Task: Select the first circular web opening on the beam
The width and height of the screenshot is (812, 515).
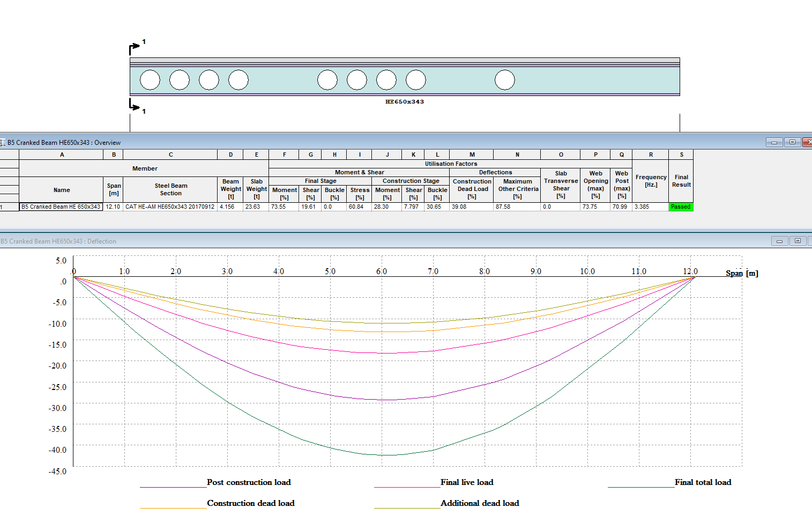Action: [x=150, y=79]
